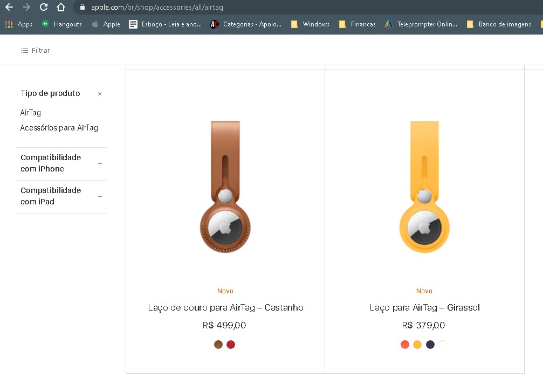Select Acessórios para AirTag filter
Viewport: 543px width, 392px height.
[59, 128]
